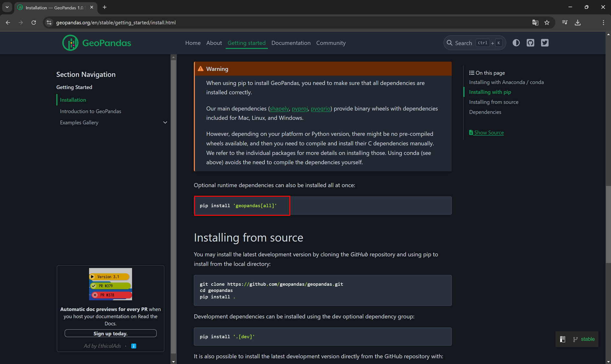Screen dimensions: 611x364
Task: Click the Search box in navbar
Action: tap(474, 43)
